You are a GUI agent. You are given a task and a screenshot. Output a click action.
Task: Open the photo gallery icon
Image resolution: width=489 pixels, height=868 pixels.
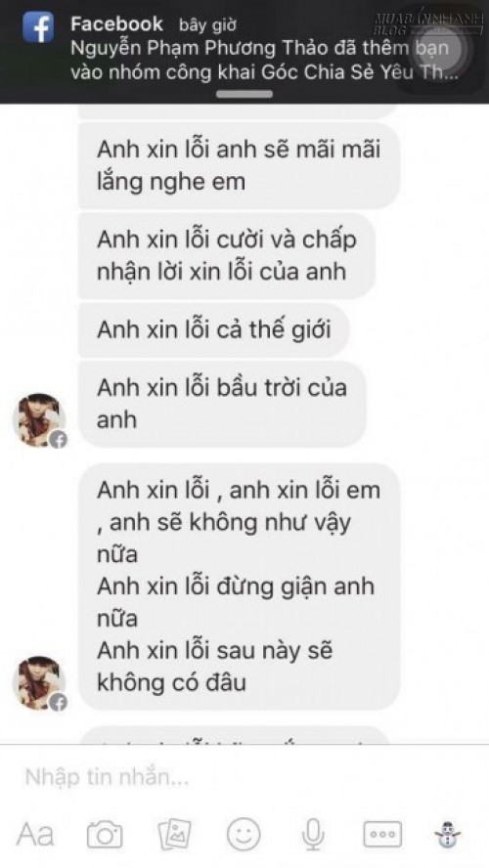point(174,835)
